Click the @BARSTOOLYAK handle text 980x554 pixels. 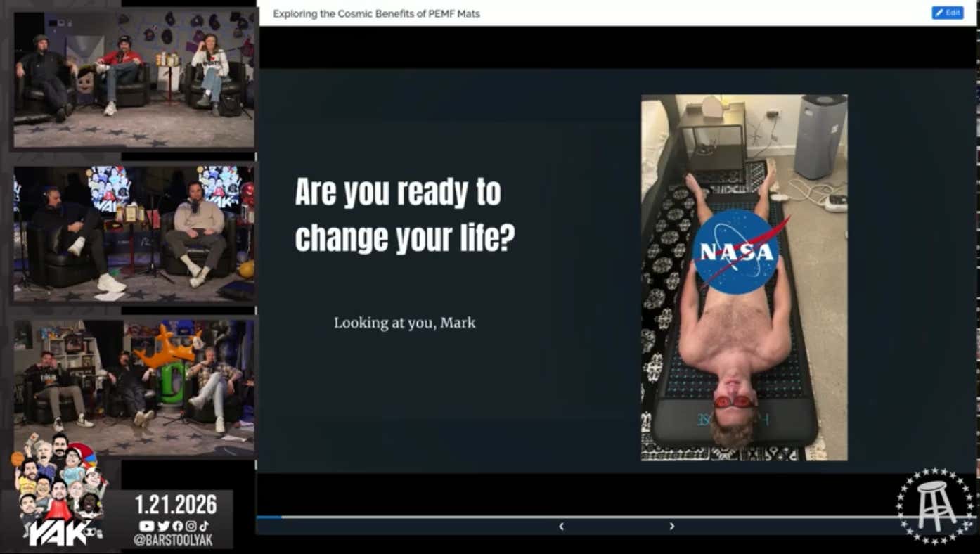pos(173,541)
